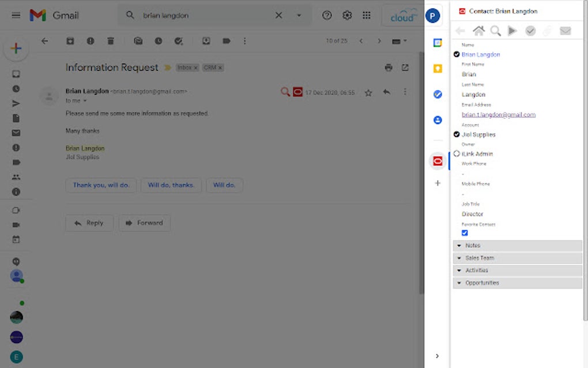The image size is (588, 368).
Task: Click the envelope icon in CRM panel toolbar
Action: point(565,31)
